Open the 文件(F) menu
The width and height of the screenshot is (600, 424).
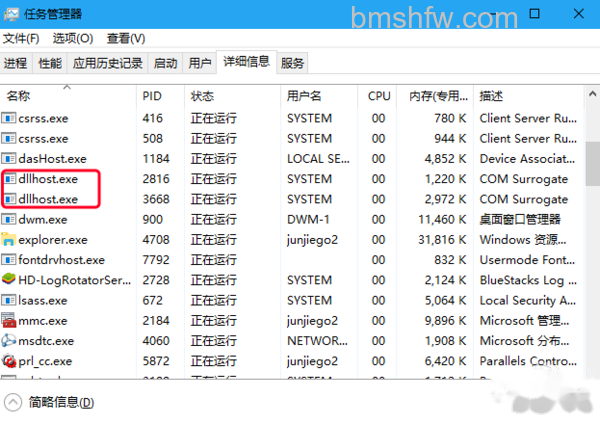click(21, 38)
